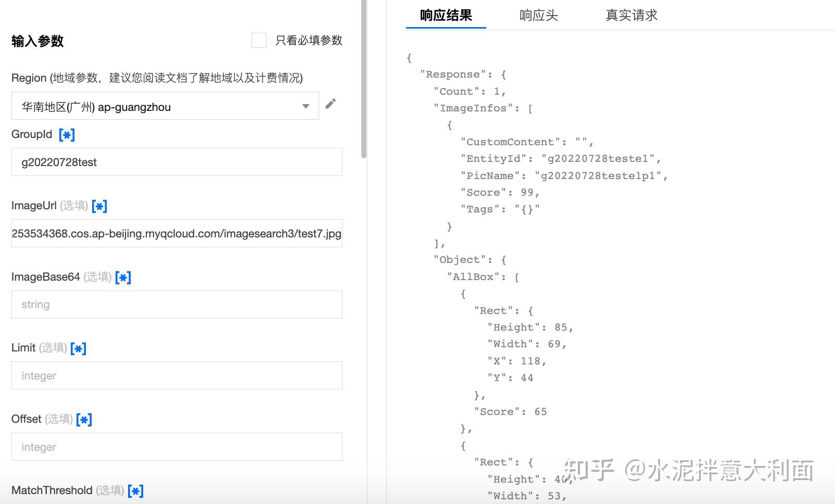Click the "X": 118 line
835x504 pixels.
[517, 361]
